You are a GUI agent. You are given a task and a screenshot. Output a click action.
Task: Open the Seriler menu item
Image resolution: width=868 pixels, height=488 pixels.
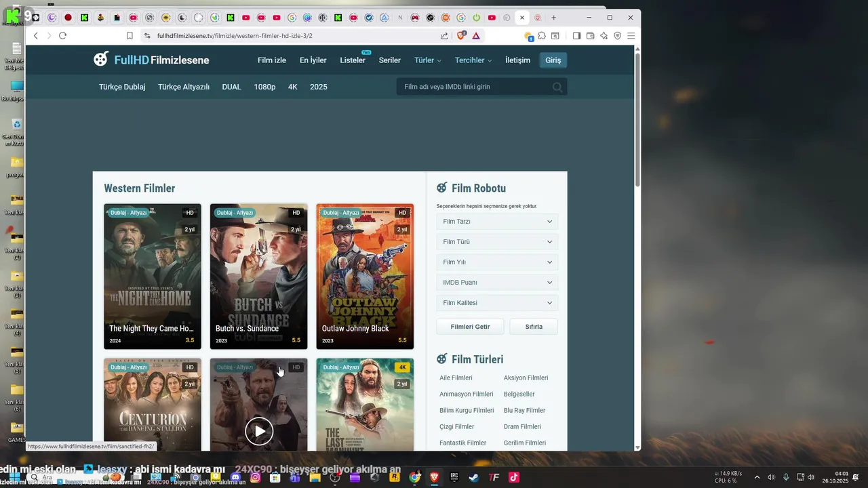pyautogui.click(x=390, y=60)
